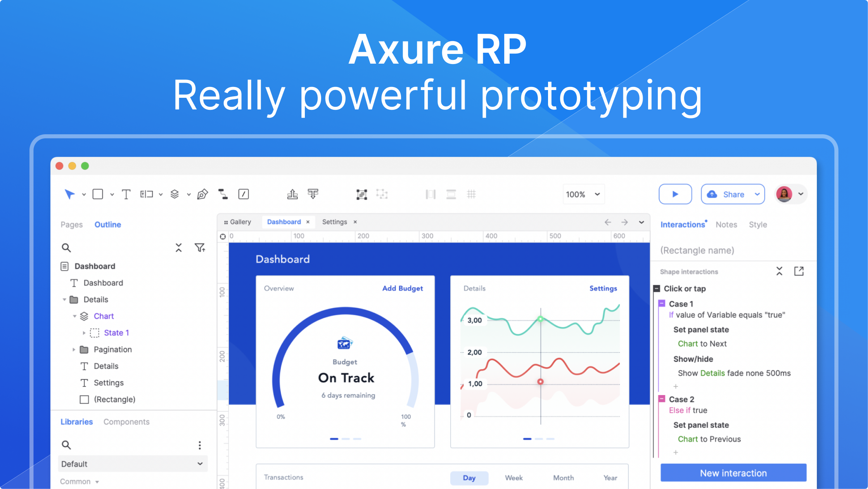868x489 pixels.
Task: Collapse the Shape interactions list
Action: pyautogui.click(x=779, y=271)
